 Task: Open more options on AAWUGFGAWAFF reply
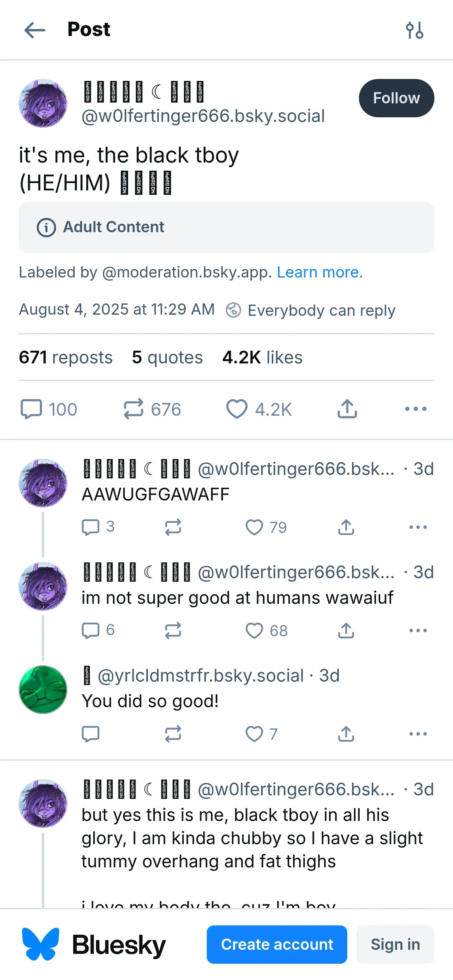(x=418, y=527)
